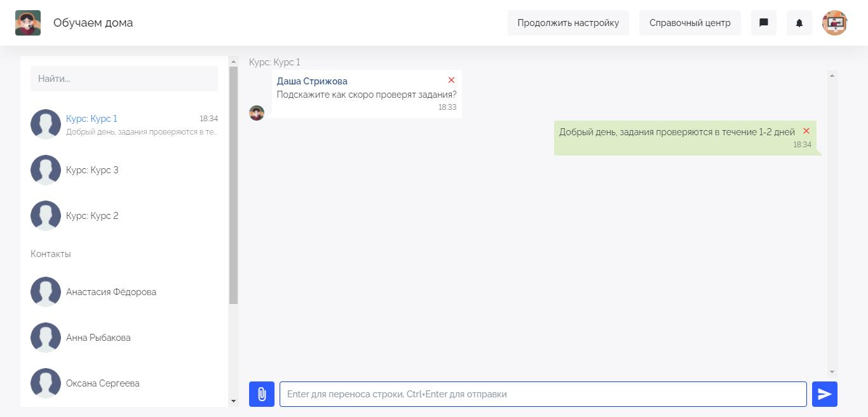Click the avatar of Курс: Курс 1 chat
The width and height of the screenshot is (868, 417).
coord(46,124)
